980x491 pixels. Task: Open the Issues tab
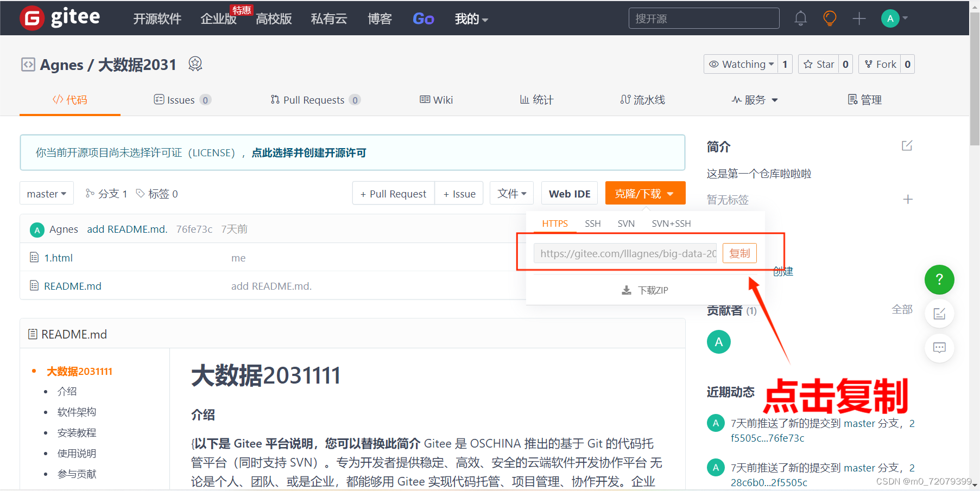[182, 100]
